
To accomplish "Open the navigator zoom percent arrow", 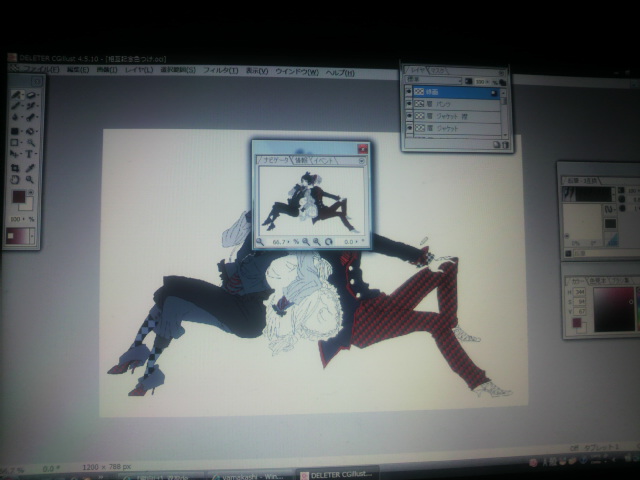I will (x=288, y=242).
